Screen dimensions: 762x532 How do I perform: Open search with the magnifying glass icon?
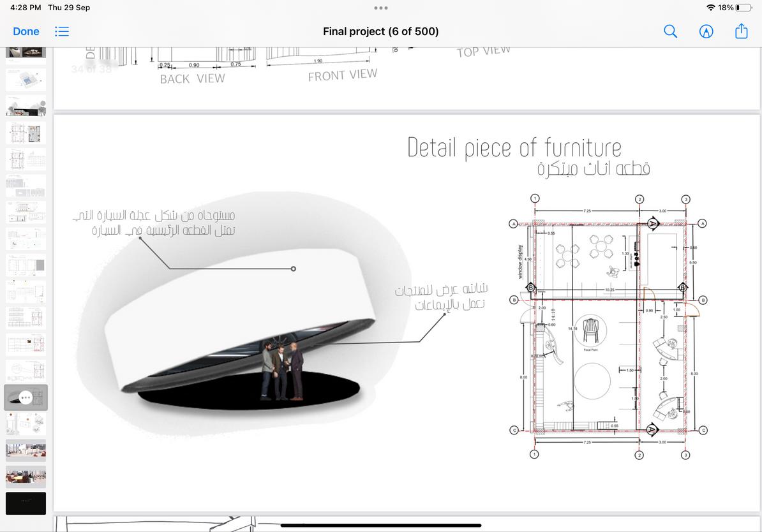[x=670, y=31]
